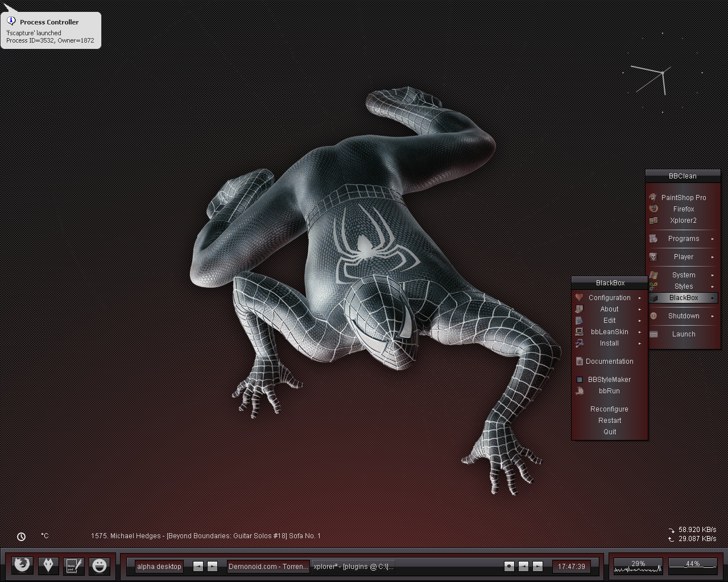
Task: Click the smiley face dock icon
Action: [x=100, y=565]
